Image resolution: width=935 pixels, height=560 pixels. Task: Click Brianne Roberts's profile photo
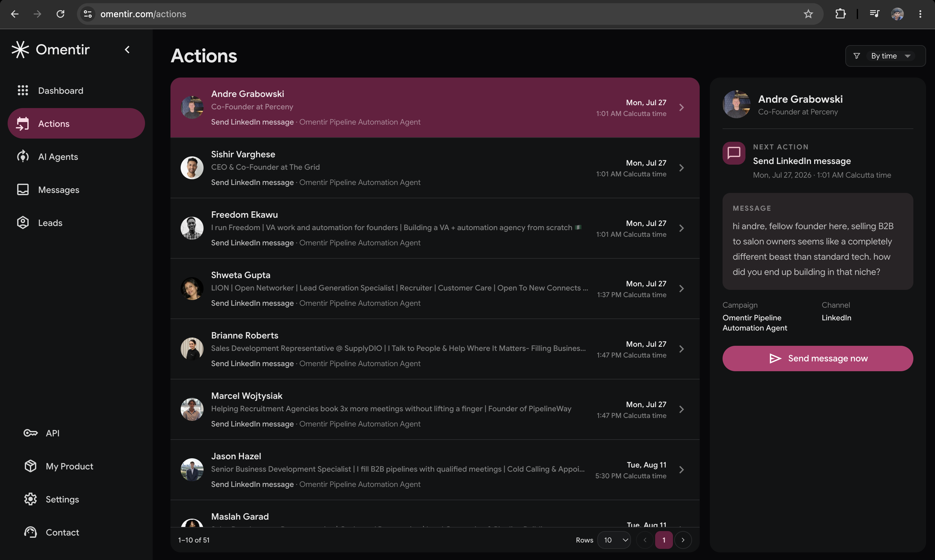coord(192,349)
